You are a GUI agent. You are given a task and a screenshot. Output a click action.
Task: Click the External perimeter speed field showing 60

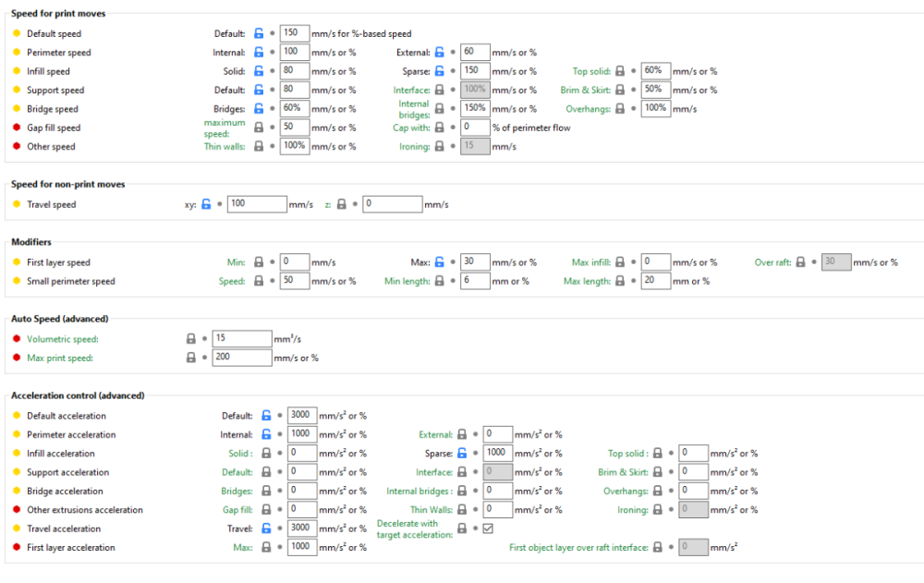pos(475,52)
